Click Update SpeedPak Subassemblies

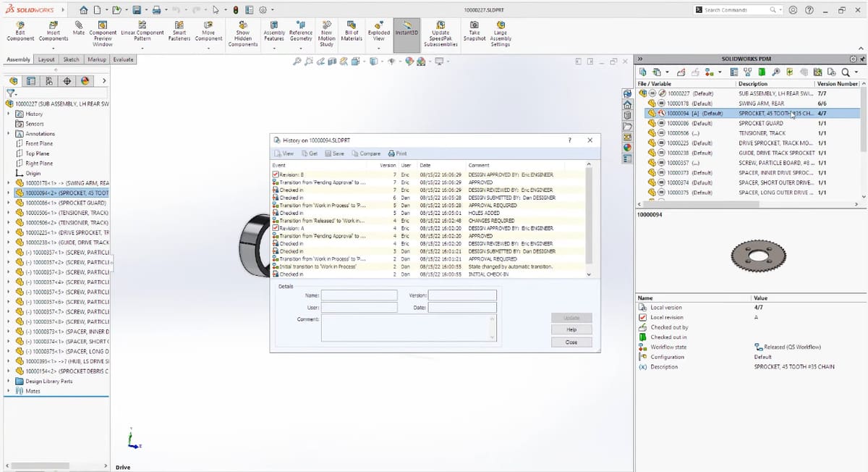441,35
